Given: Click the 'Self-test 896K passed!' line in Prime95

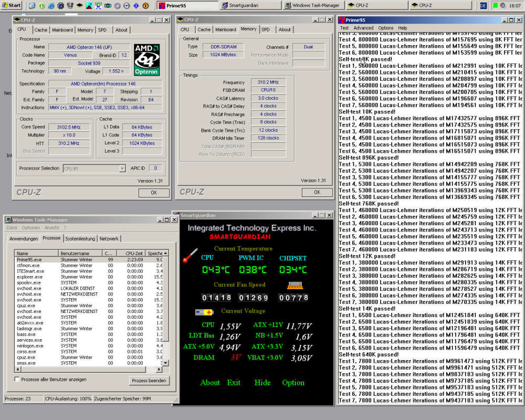Looking at the screenshot, I should pos(369,157).
